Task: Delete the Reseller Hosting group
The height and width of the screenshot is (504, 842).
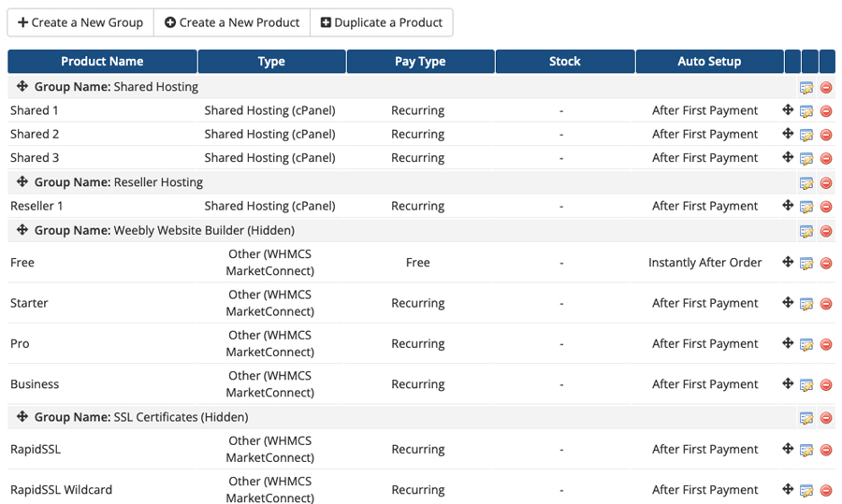Action: (826, 183)
